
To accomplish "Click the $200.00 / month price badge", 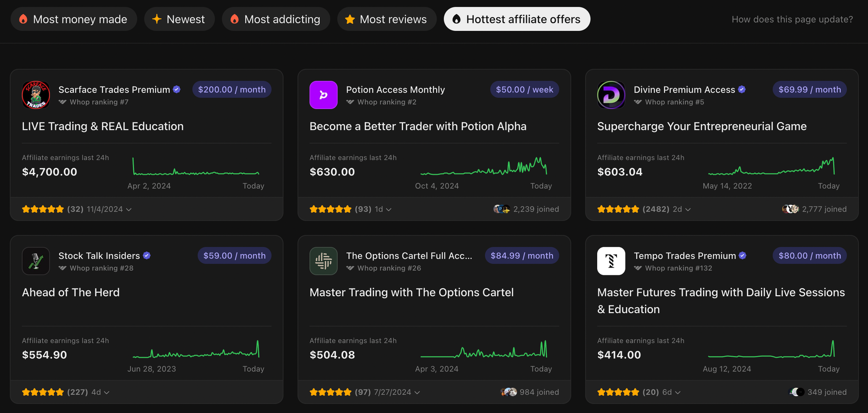I will pyautogui.click(x=232, y=89).
